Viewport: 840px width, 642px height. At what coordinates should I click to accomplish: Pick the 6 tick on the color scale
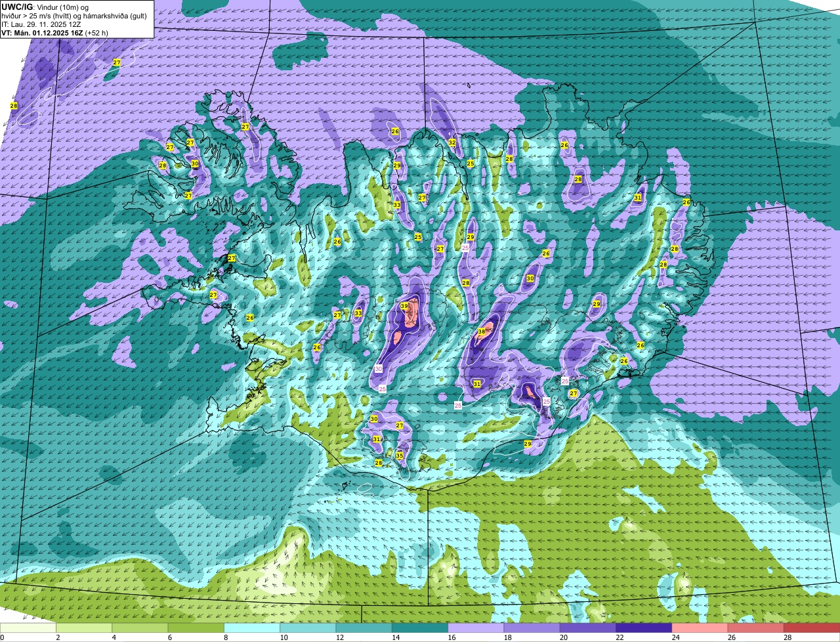click(x=169, y=637)
